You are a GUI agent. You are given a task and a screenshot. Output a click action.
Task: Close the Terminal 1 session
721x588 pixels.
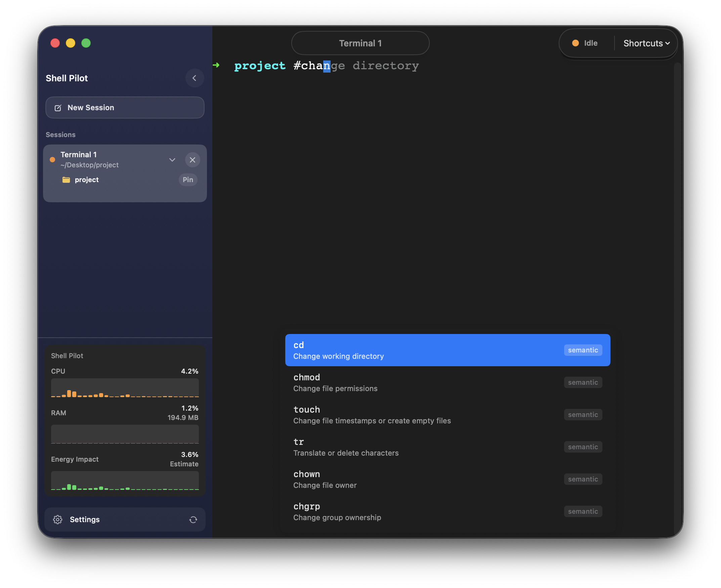(x=193, y=160)
